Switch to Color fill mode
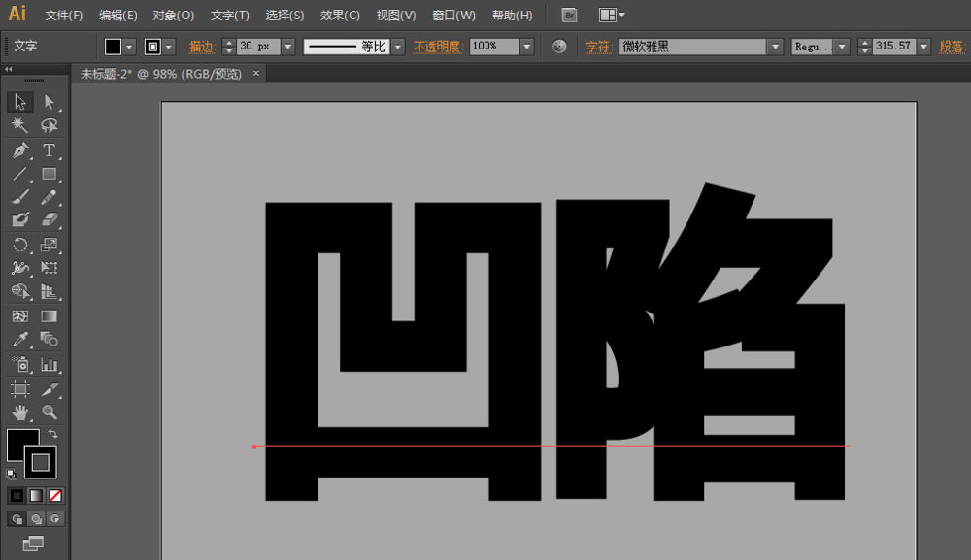This screenshot has width=971, height=560. [x=17, y=496]
